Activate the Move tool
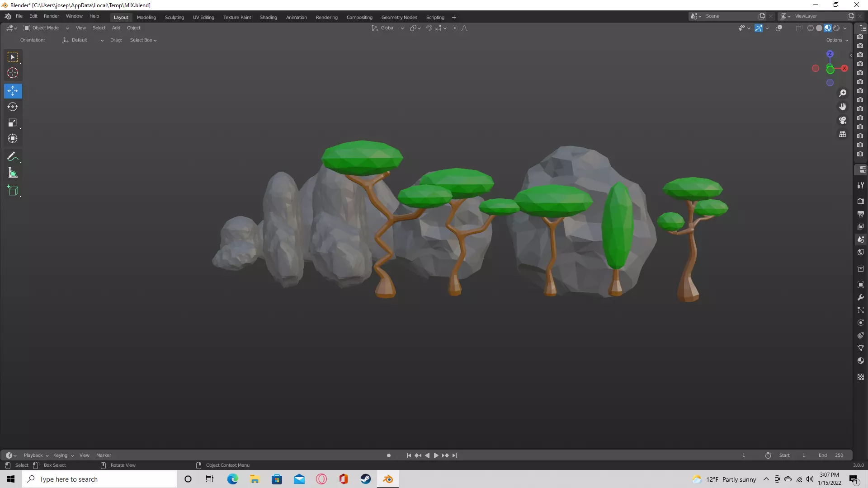The image size is (868, 488). pyautogui.click(x=13, y=91)
